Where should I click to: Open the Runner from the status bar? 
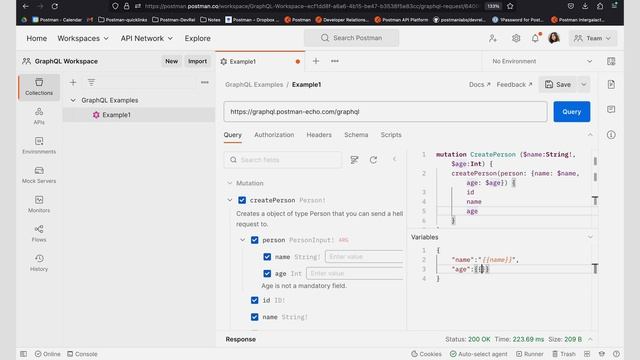click(529, 354)
